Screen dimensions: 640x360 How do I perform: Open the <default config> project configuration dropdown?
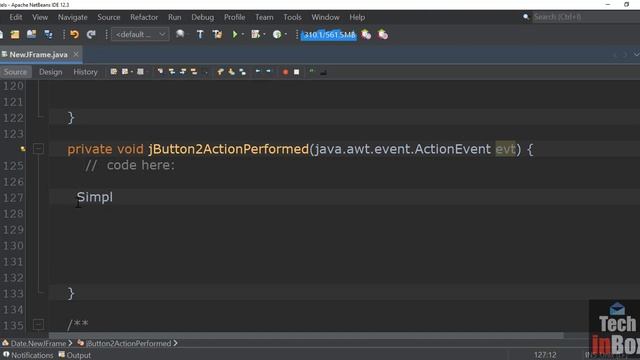(x=140, y=35)
